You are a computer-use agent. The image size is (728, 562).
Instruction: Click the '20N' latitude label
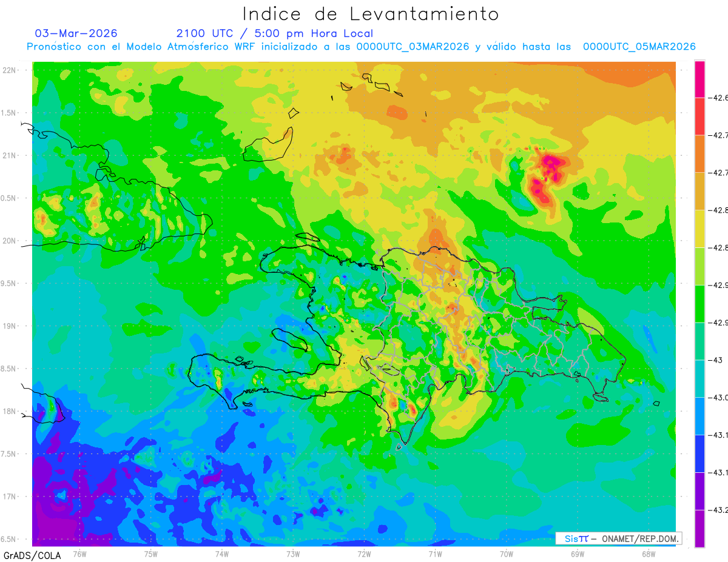coord(10,241)
